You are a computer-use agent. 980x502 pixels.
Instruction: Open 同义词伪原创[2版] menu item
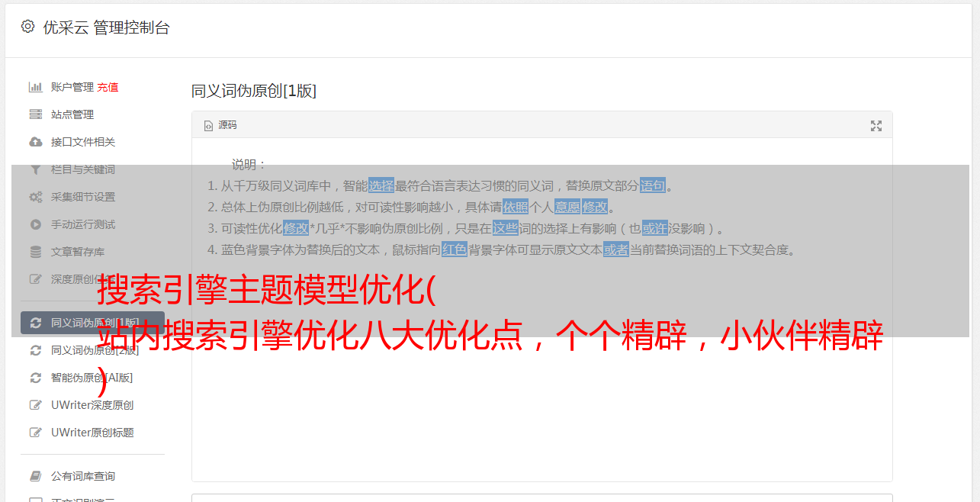point(95,350)
